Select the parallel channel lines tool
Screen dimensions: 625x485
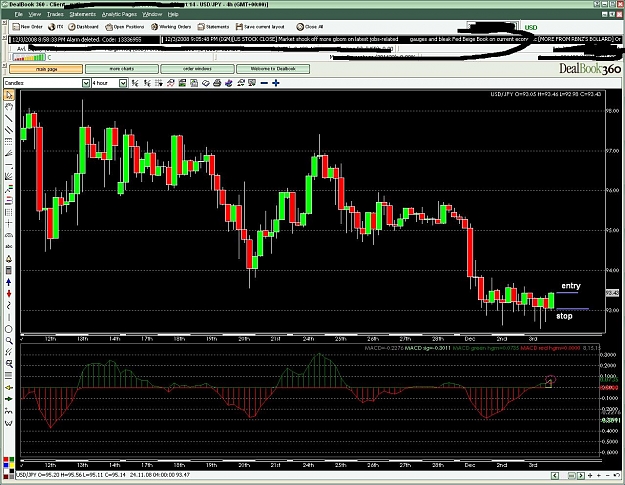[x=9, y=130]
